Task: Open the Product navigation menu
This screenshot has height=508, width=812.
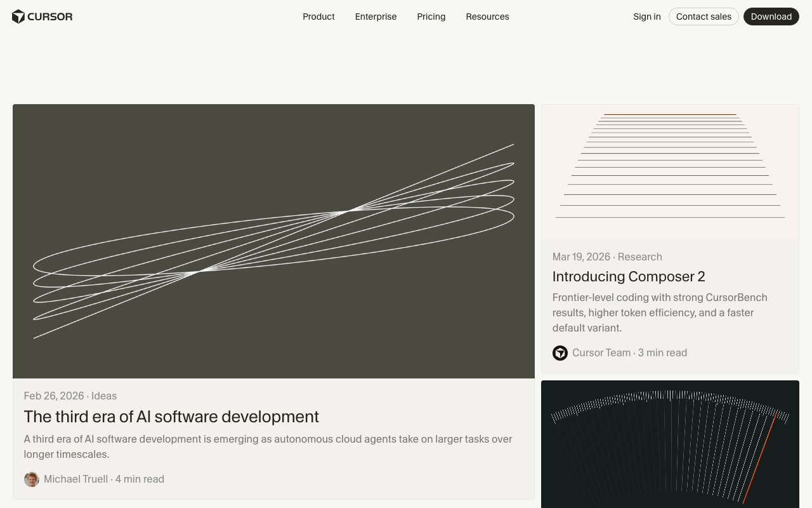Action: (x=318, y=17)
